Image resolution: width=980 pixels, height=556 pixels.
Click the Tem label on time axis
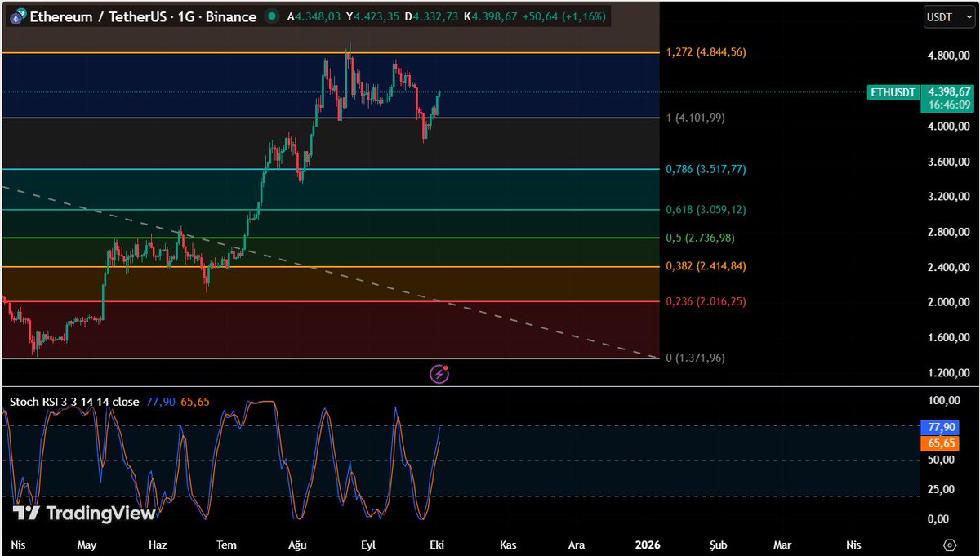pos(226,545)
